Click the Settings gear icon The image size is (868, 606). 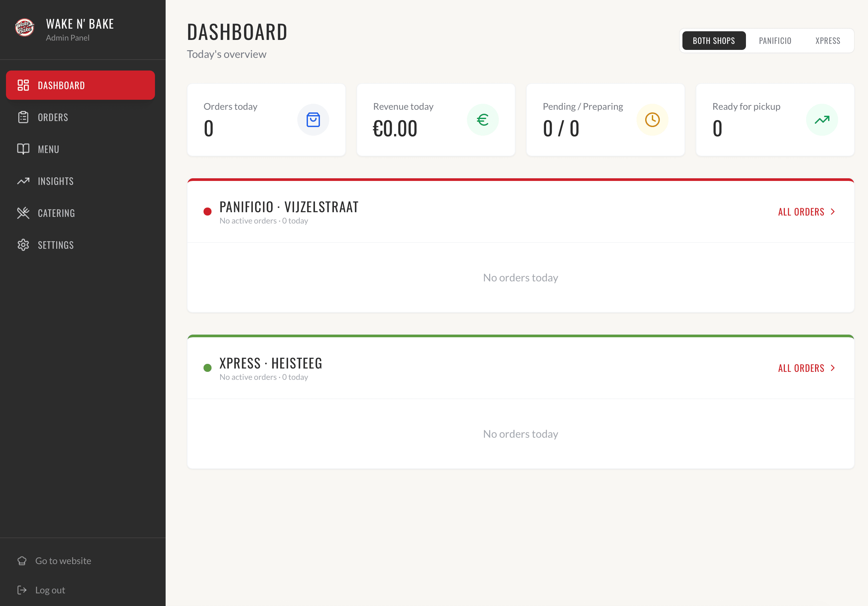tap(23, 245)
